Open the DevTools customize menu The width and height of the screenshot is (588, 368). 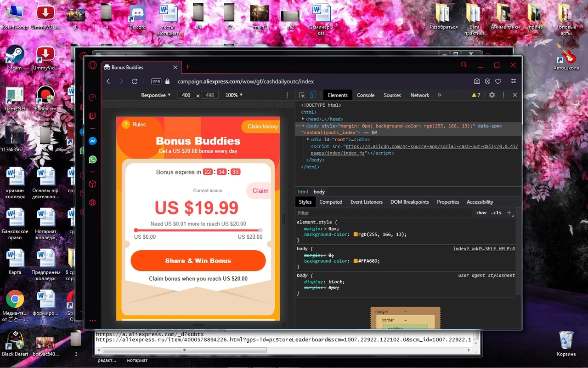[503, 95]
